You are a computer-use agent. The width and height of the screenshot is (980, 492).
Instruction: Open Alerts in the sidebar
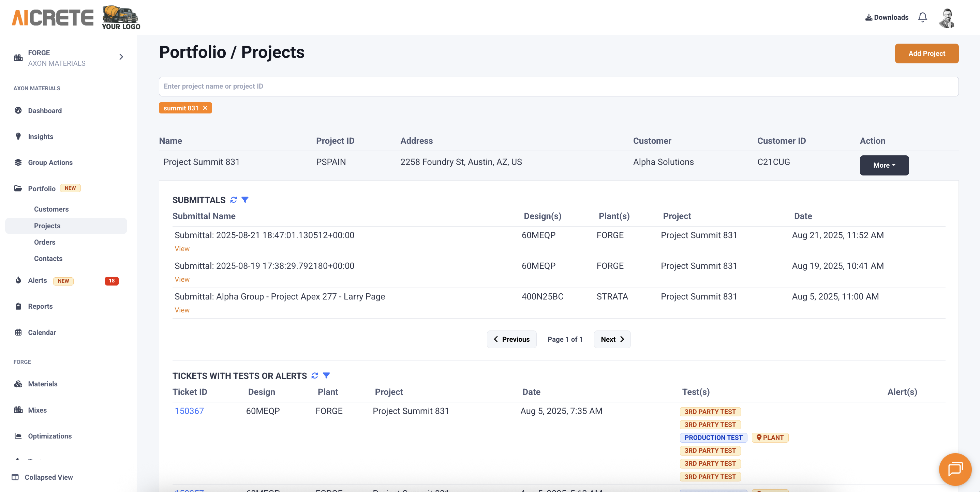point(38,281)
